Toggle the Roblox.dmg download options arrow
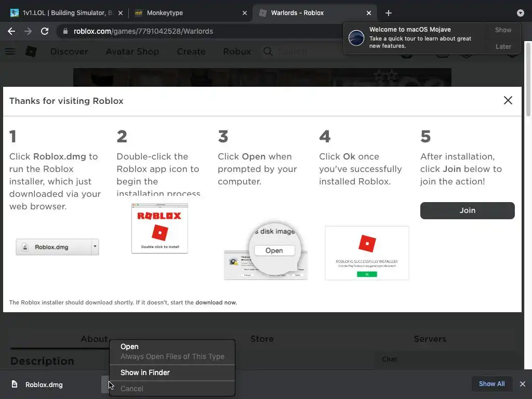532x399 pixels. 105,384
